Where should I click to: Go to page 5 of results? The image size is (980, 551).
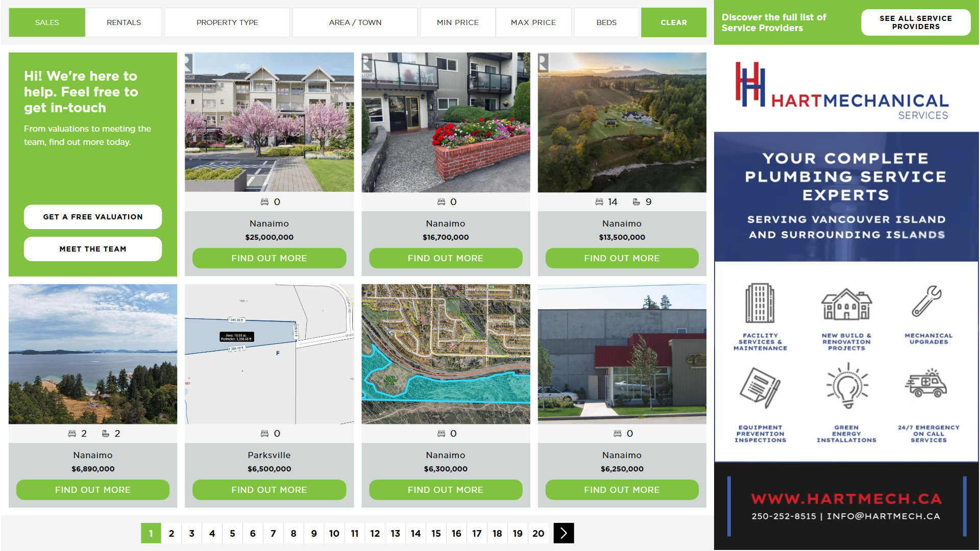(232, 533)
